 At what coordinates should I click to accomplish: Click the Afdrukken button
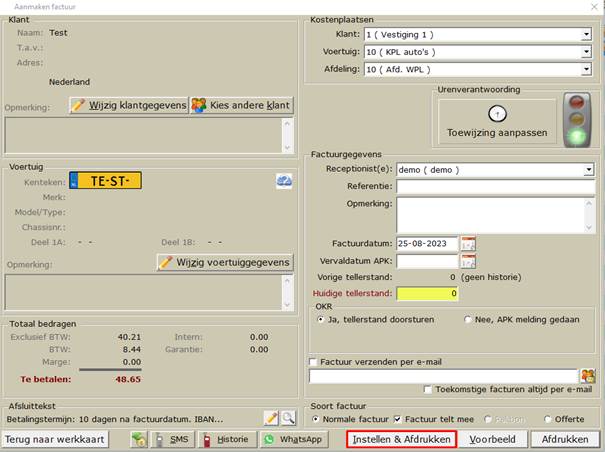[x=565, y=439]
